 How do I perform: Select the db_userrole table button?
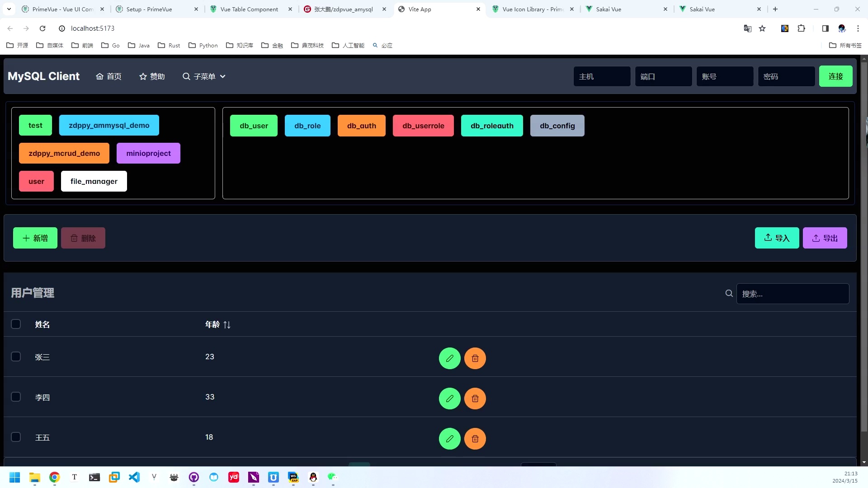pos(423,126)
